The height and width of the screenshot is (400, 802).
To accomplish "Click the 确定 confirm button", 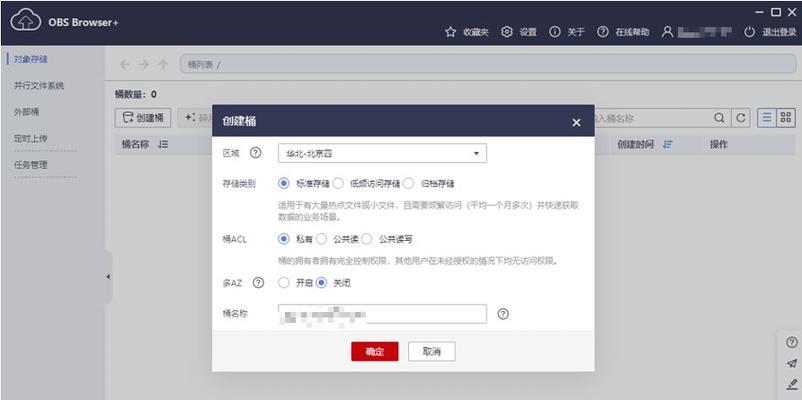I will click(x=374, y=351).
